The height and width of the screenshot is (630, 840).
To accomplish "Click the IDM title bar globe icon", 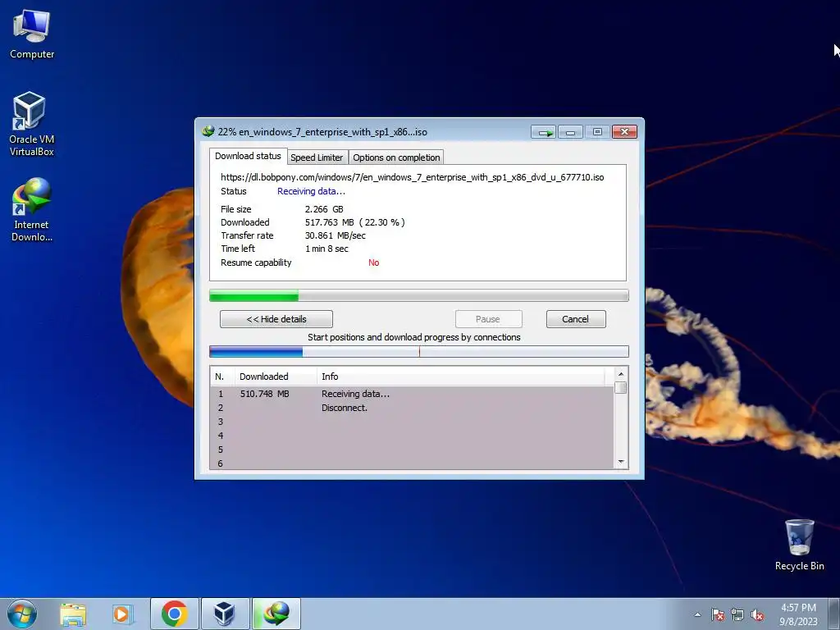I will pos(208,131).
